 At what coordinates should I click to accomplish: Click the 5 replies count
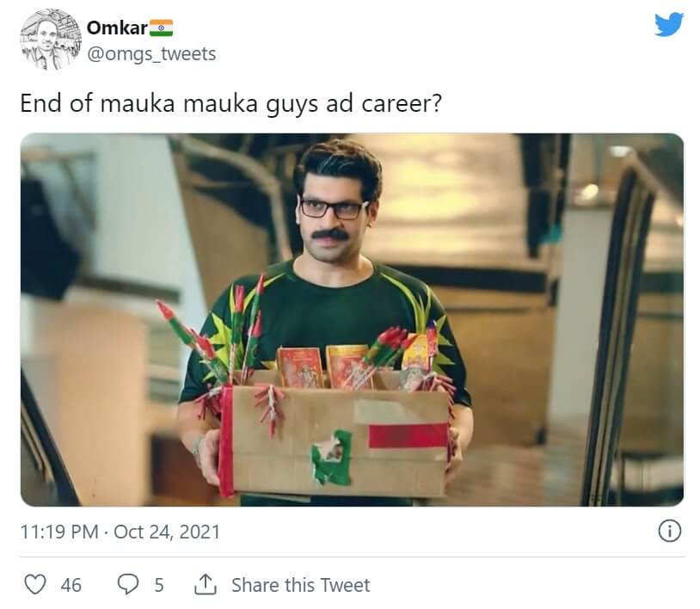[x=159, y=585]
